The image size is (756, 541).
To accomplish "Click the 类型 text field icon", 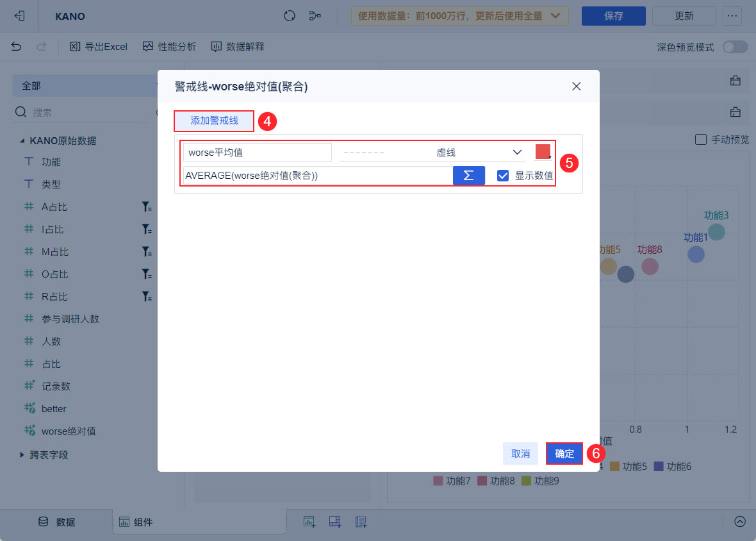I will point(29,184).
